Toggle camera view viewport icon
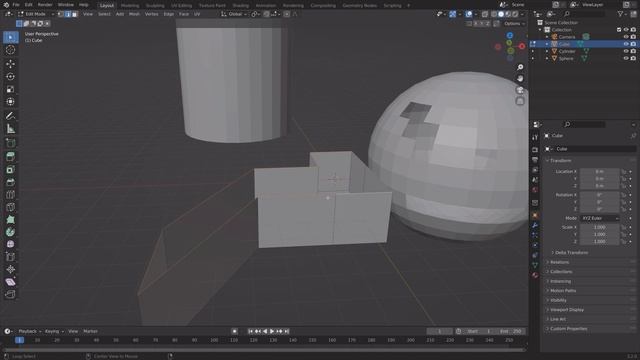The width and height of the screenshot is (640, 360). (520, 90)
